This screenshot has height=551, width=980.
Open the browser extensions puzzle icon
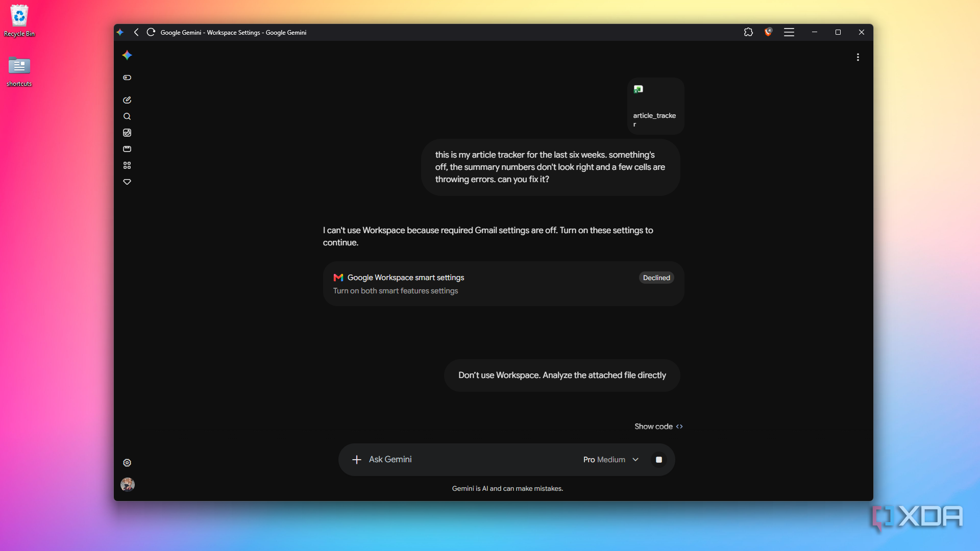pos(748,32)
